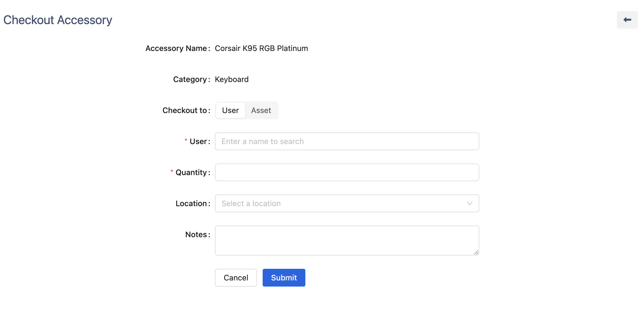The width and height of the screenshot is (644, 317).
Task: Grab the Notes textarea resize handle
Action: [x=476, y=252]
